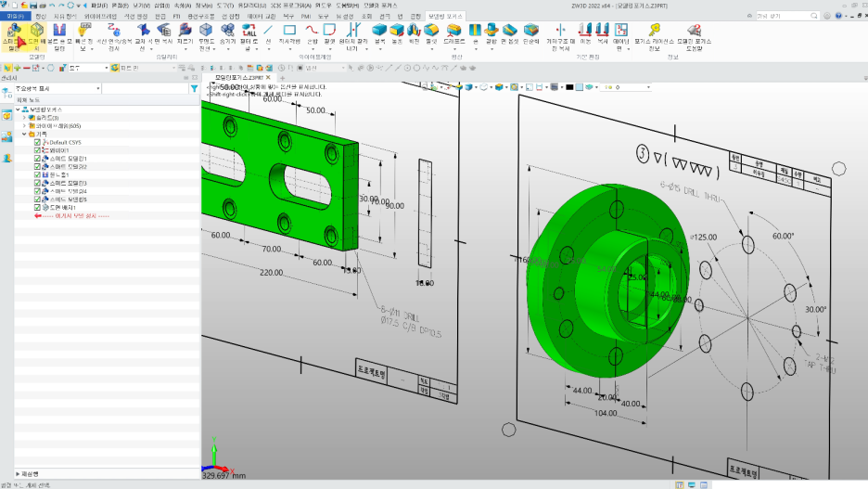Select the 선 line tool
Viewport: 868px width, 489px height.
coord(269,33)
